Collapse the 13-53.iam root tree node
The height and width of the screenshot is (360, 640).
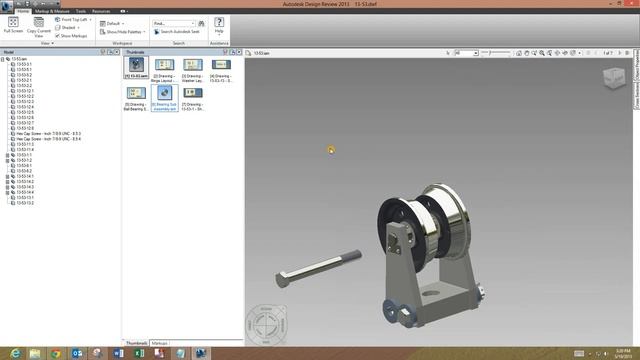(2, 59)
